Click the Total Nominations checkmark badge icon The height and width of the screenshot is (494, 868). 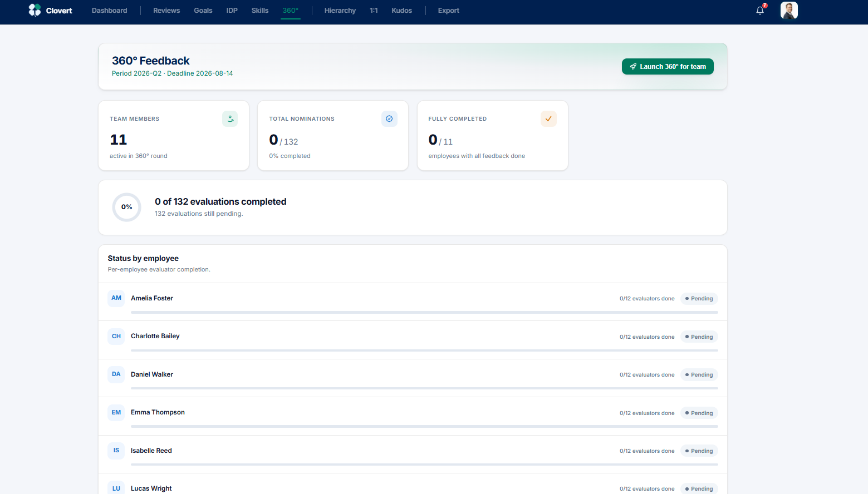(389, 118)
